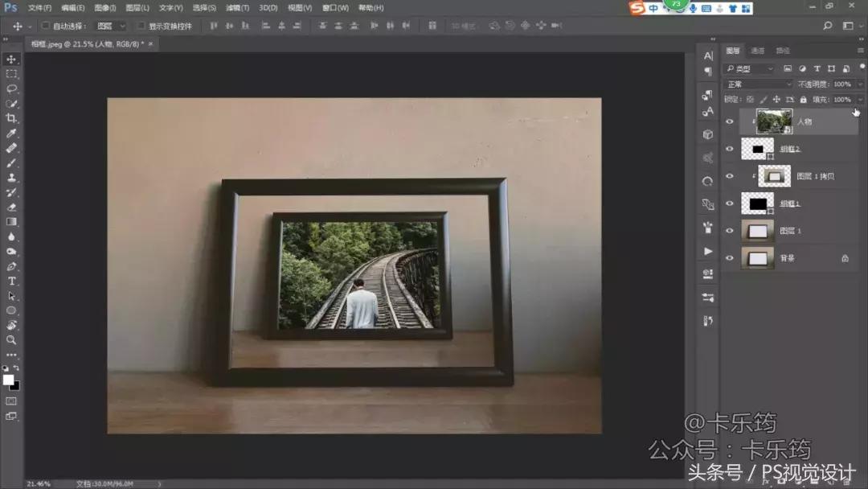868x489 pixels.
Task: Select the Crop tool
Action: [11, 118]
